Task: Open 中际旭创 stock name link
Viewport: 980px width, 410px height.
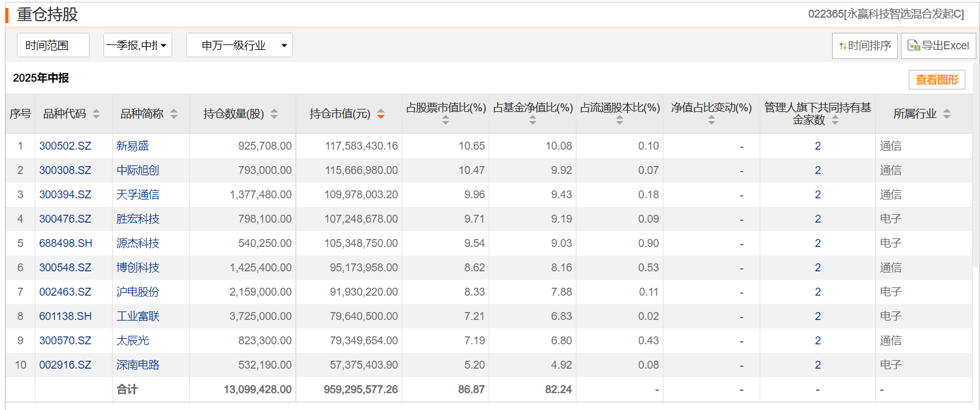Action: coord(138,170)
